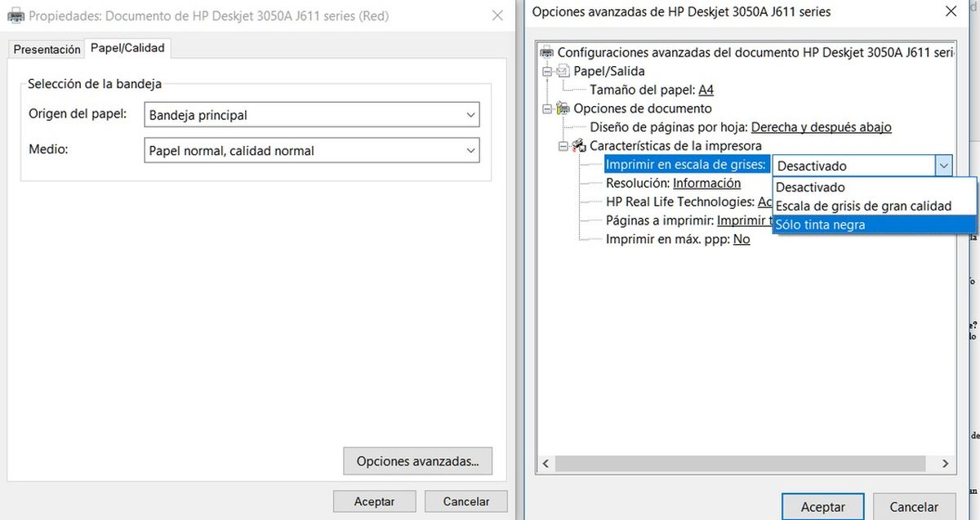Open the Derecha y después abajo link
This screenshot has height=520, width=980.
(822, 127)
